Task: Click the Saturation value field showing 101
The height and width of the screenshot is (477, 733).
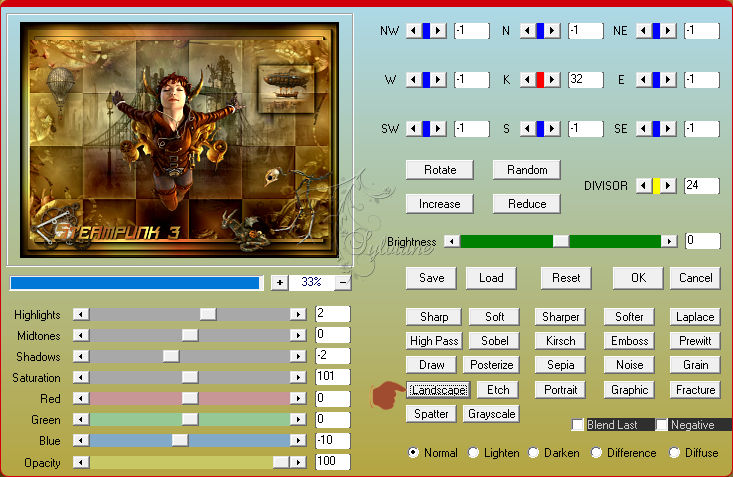Action: point(333,377)
